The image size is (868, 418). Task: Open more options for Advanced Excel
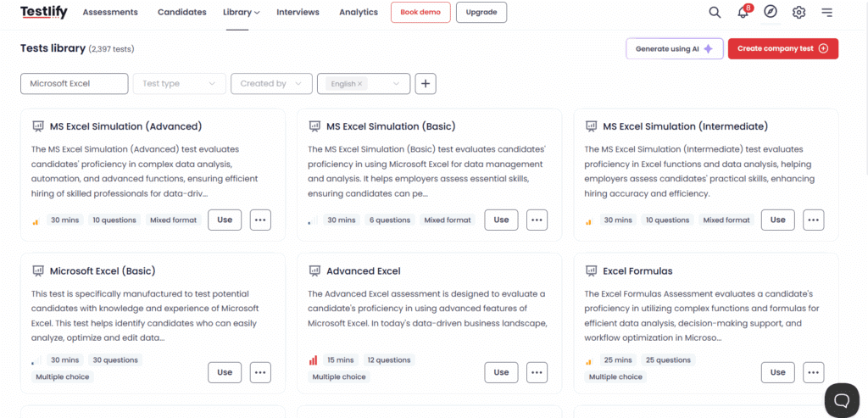tap(537, 372)
